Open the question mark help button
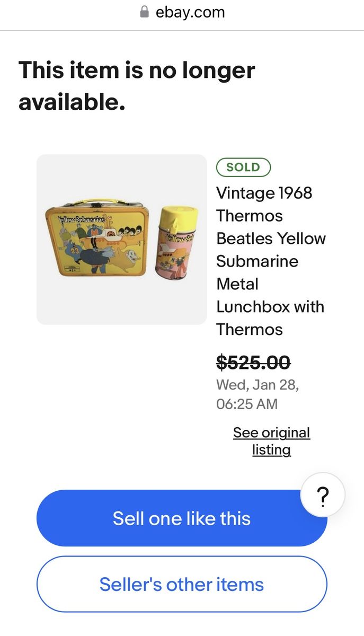364x636 pixels. (322, 496)
